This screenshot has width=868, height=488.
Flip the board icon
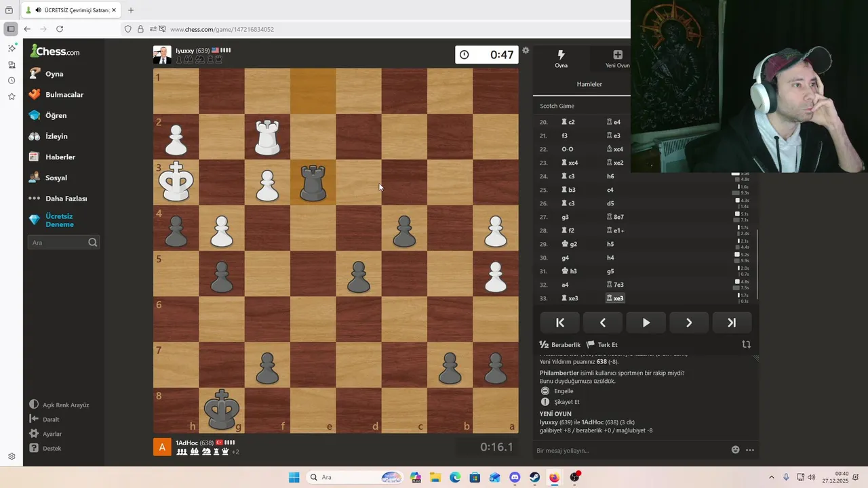click(x=747, y=344)
